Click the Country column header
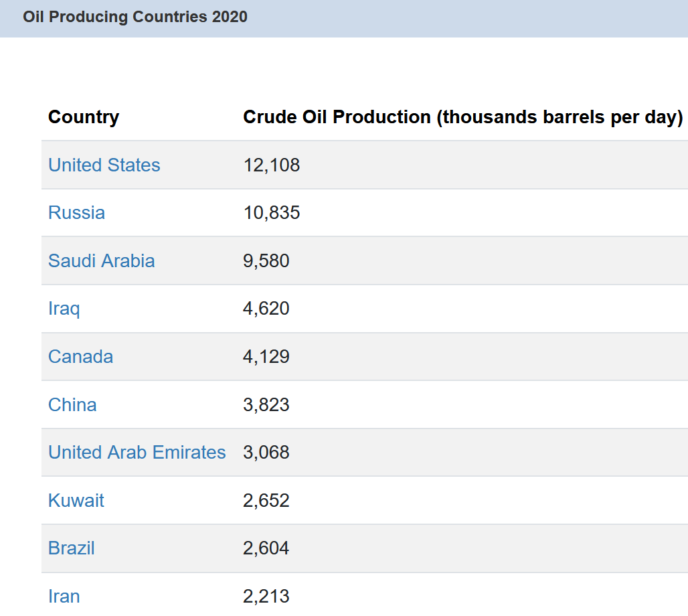 (84, 117)
